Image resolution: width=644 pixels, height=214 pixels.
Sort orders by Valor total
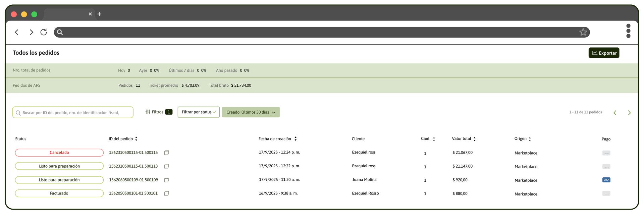click(x=475, y=139)
